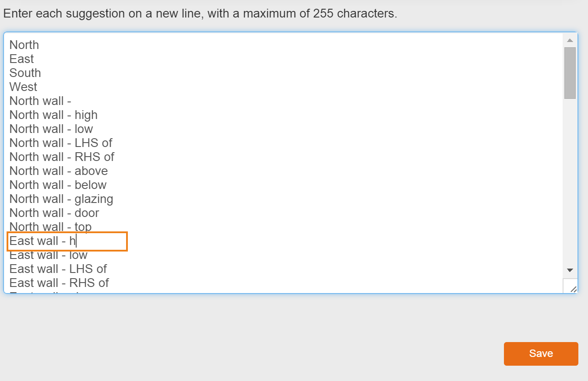Click the scrollbar thumb in textarea

pyautogui.click(x=570, y=73)
